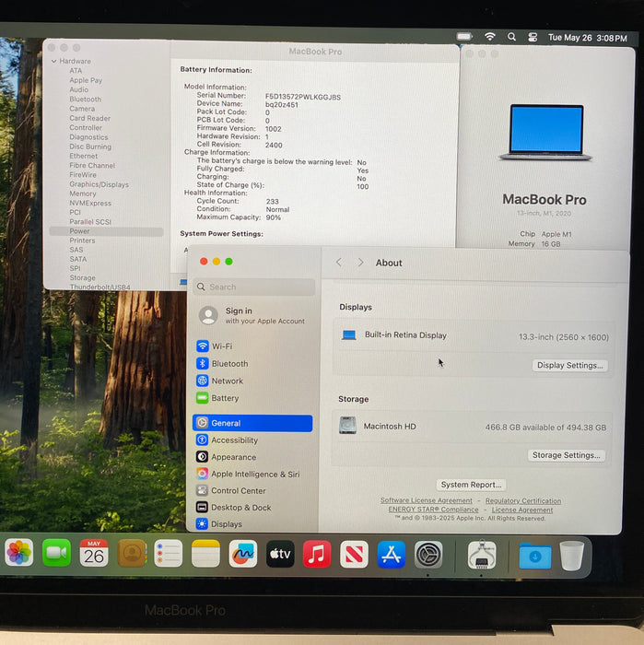Open Control Center settings in sidebar

tap(252, 491)
